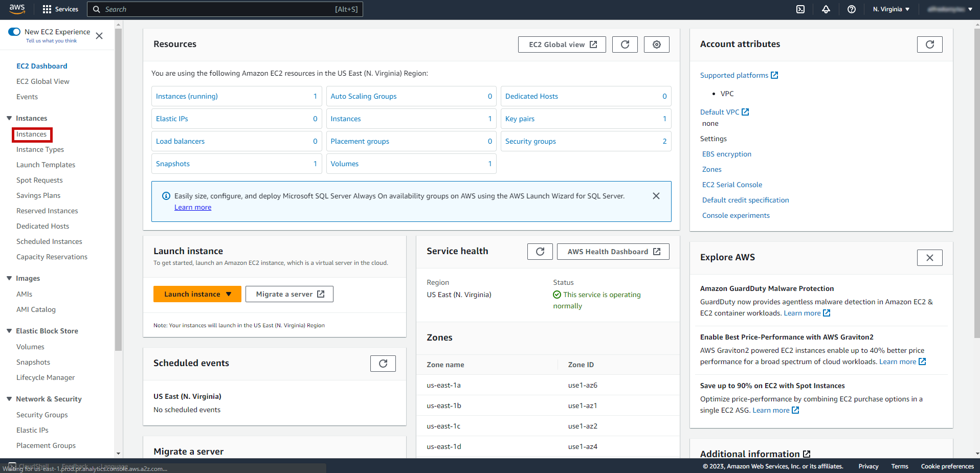Click the sidebar vertical scrollbar
This screenshot has height=473, width=980.
118,189
